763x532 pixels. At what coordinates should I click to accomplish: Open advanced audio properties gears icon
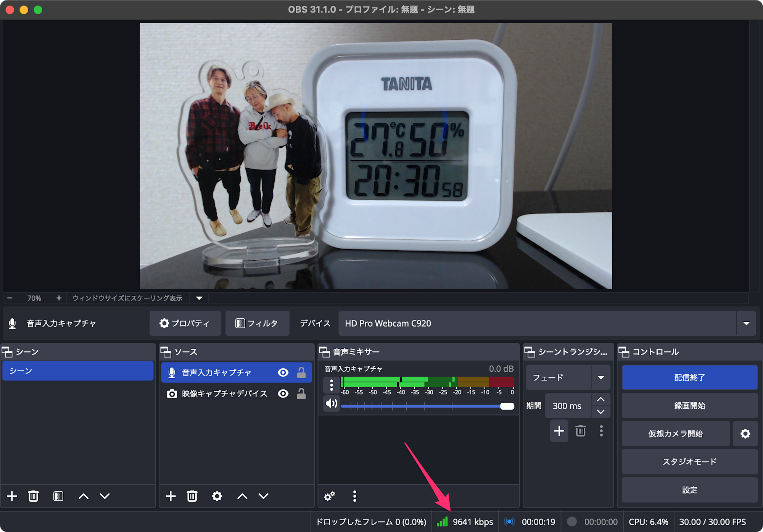[x=329, y=496]
